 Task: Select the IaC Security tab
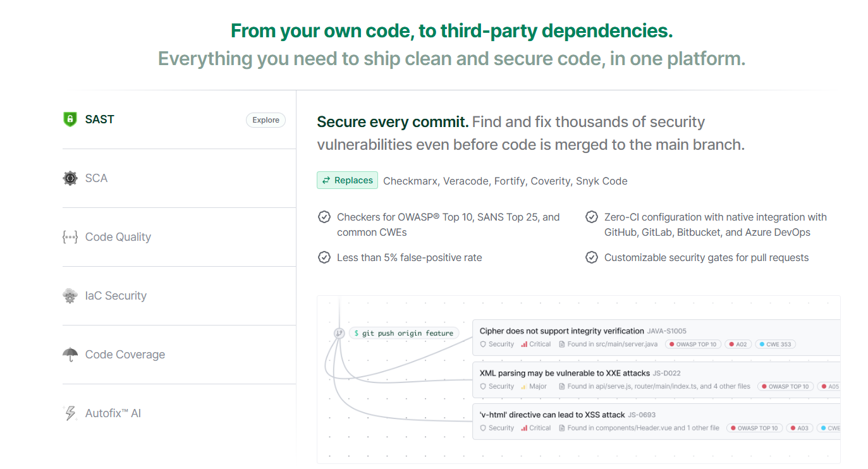click(116, 296)
